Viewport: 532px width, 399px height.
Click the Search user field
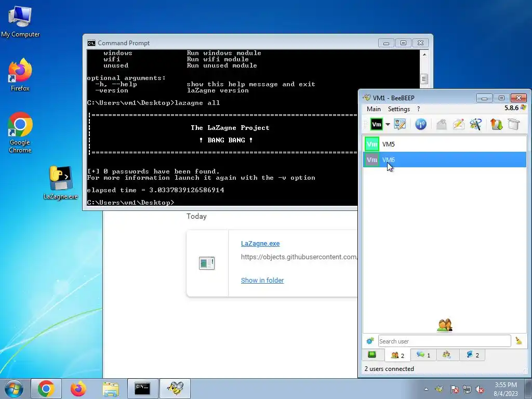445,341
